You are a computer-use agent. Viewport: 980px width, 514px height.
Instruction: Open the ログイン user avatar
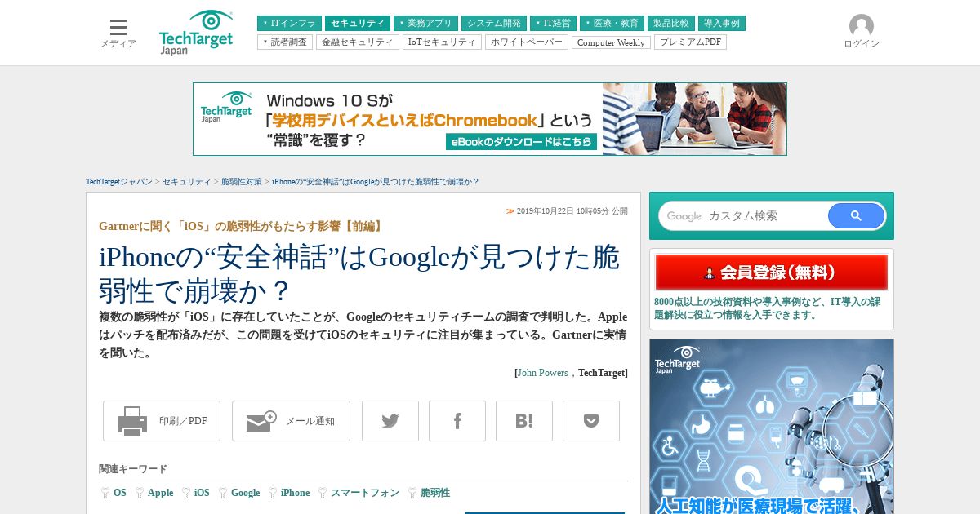point(862,26)
